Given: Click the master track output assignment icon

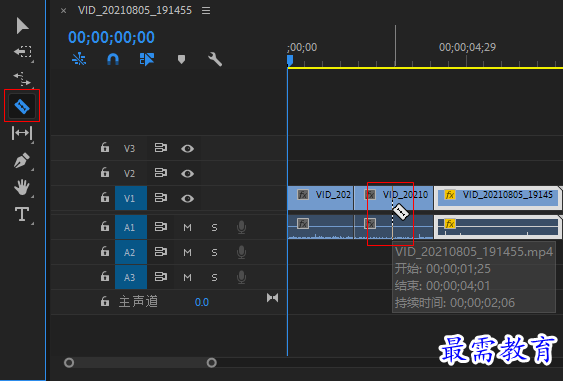Looking at the screenshot, I should [272, 298].
